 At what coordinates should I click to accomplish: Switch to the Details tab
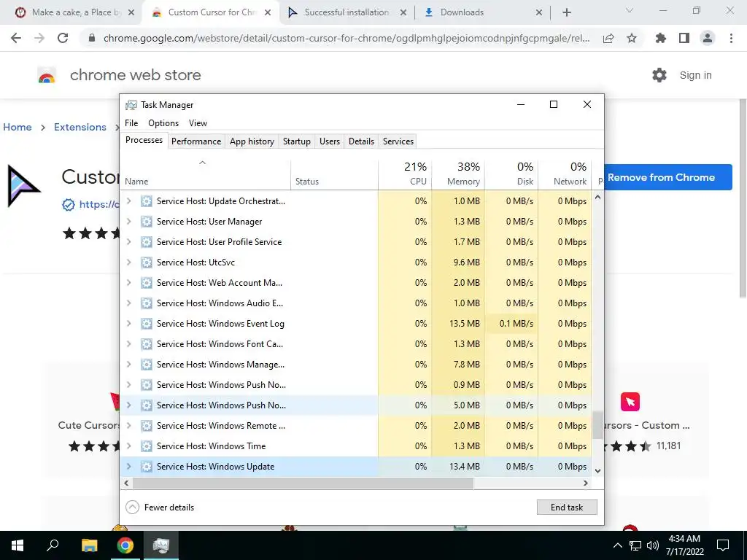(x=361, y=141)
